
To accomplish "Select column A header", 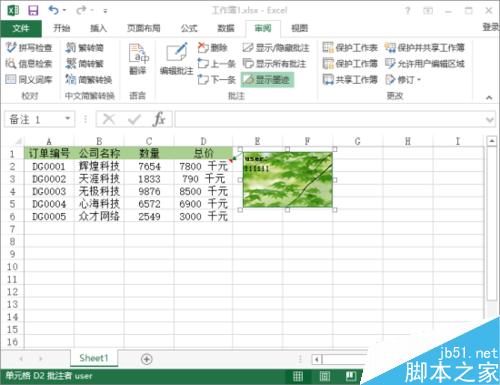I will click(49, 142).
